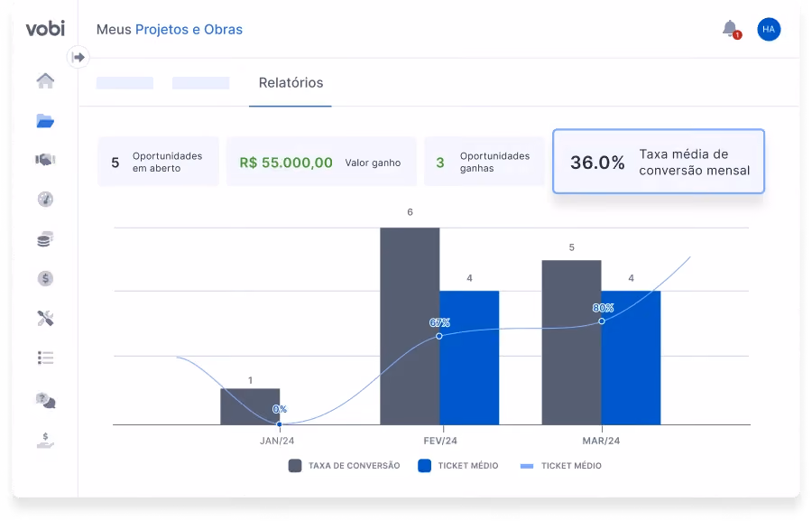812x521 pixels.
Task: Click the MAR/24 axis label
Action: coord(601,441)
